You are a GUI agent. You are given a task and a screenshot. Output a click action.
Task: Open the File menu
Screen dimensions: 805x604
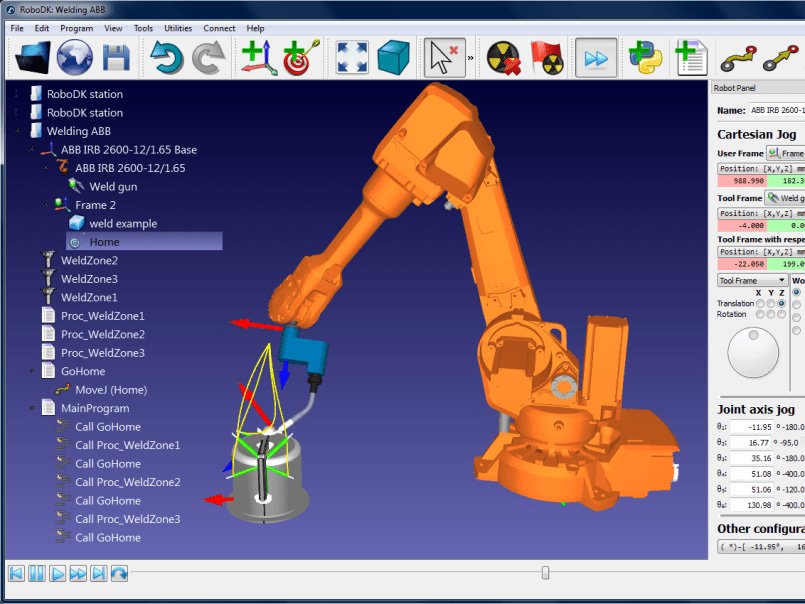pos(17,28)
